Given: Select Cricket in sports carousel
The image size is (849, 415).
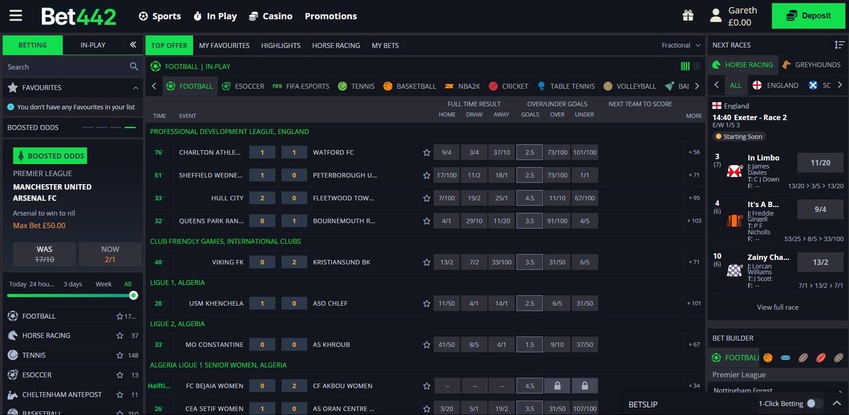Looking at the screenshot, I should (508, 86).
